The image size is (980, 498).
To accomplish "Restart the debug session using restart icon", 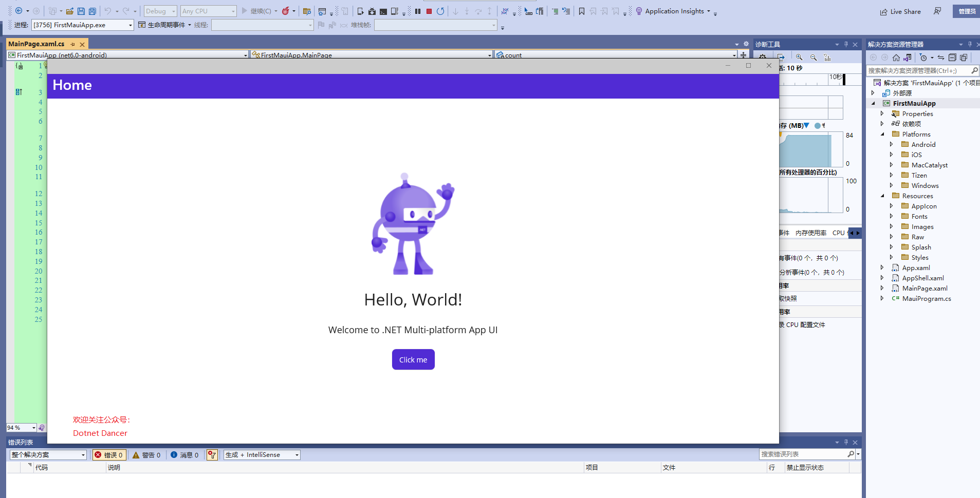I will pos(440,11).
